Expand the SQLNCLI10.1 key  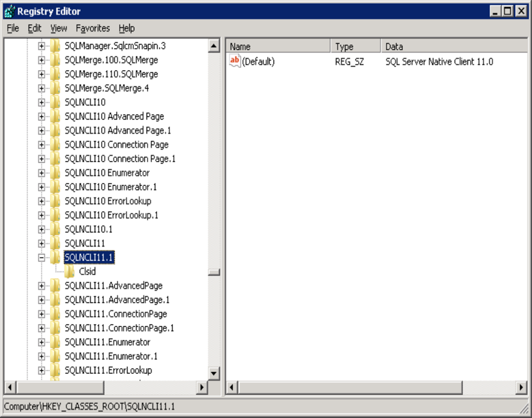(41, 230)
